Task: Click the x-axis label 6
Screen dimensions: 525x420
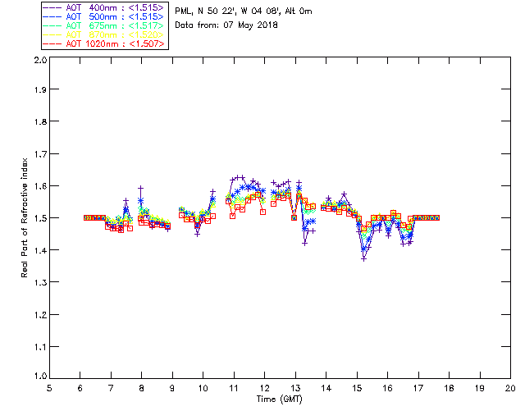Action: pos(80,388)
